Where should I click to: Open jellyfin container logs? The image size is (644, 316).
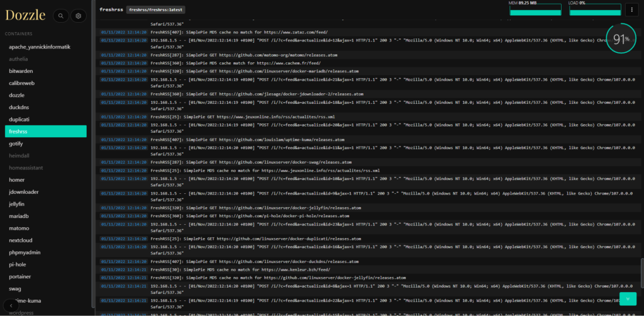(x=17, y=204)
